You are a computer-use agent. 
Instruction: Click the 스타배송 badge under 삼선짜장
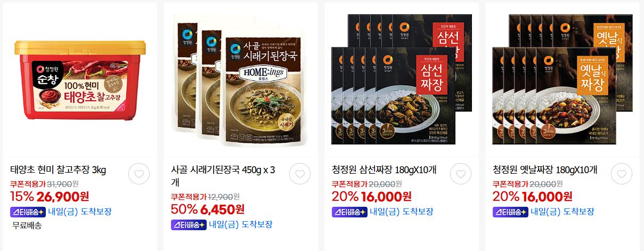point(349,212)
